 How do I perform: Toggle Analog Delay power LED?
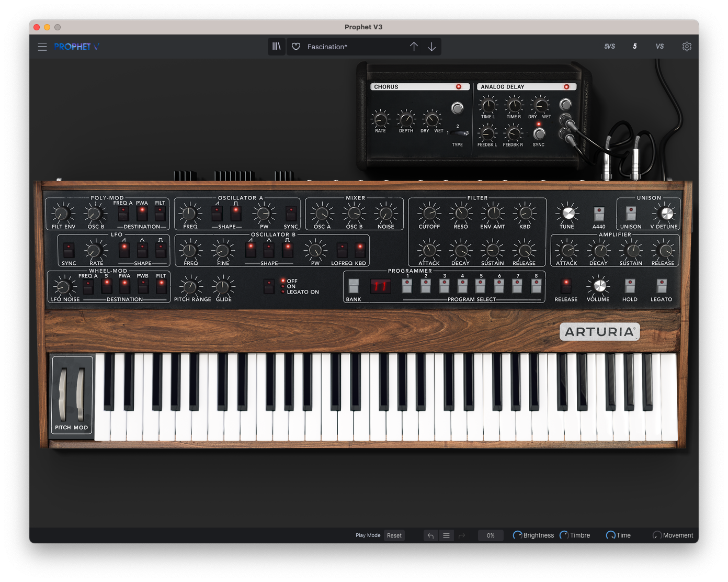(566, 87)
